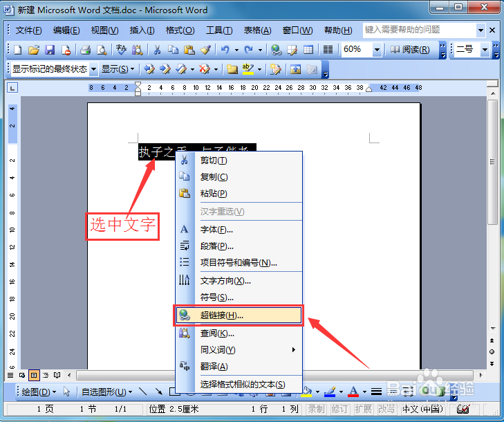The height and width of the screenshot is (422, 504).
Task: Choose 字体(F)... in the context menu
Action: (239, 230)
